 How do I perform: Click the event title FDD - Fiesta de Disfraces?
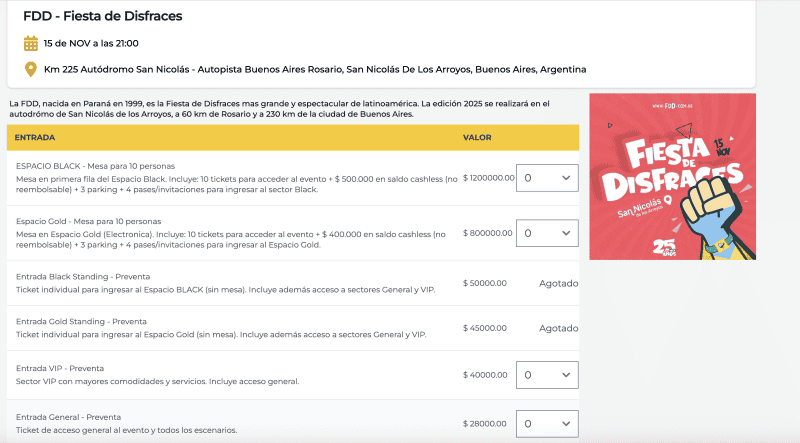tap(102, 16)
